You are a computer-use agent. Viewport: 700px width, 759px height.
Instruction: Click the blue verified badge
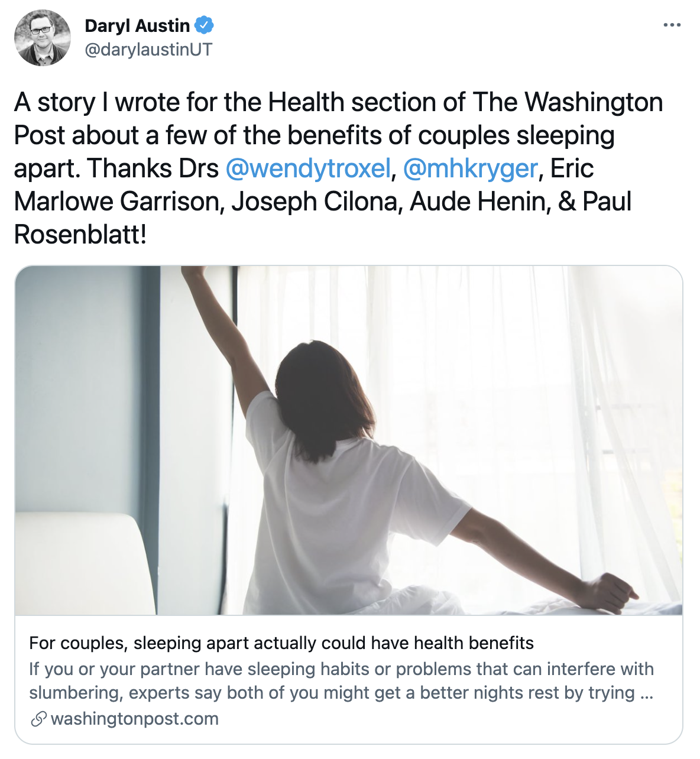pos(205,25)
